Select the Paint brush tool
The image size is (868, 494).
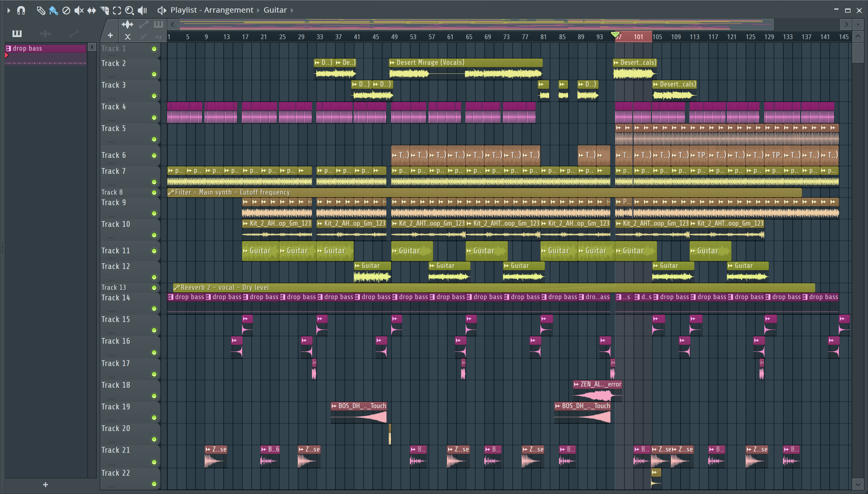click(53, 11)
